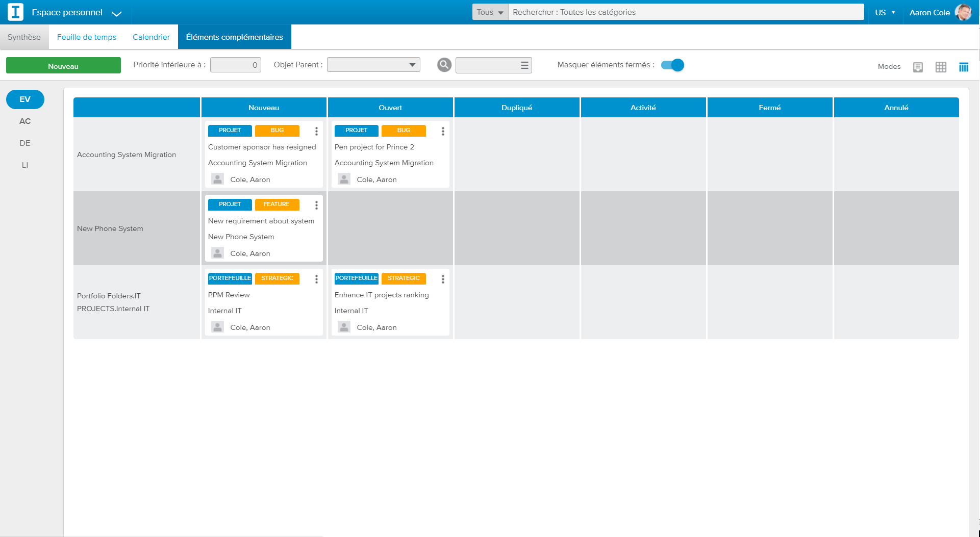Screen dimensions: 980x537
Task: Select the EV sidebar filter
Action: (25, 99)
